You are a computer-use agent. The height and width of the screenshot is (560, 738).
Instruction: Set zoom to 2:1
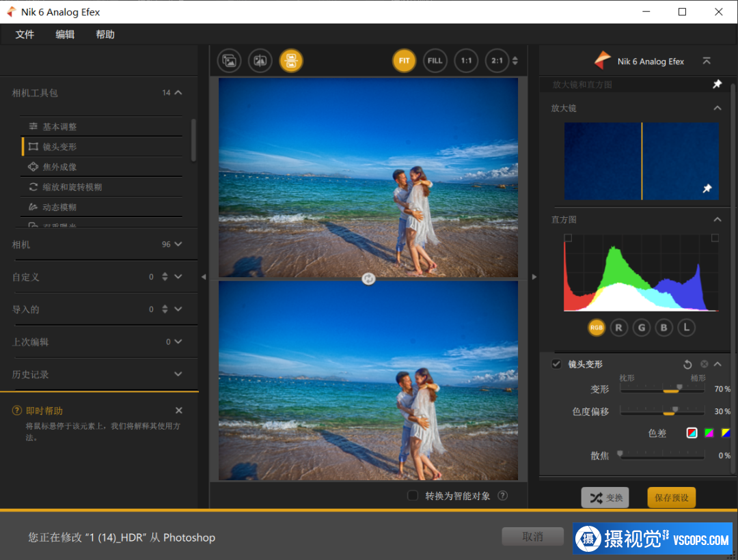tap(497, 61)
